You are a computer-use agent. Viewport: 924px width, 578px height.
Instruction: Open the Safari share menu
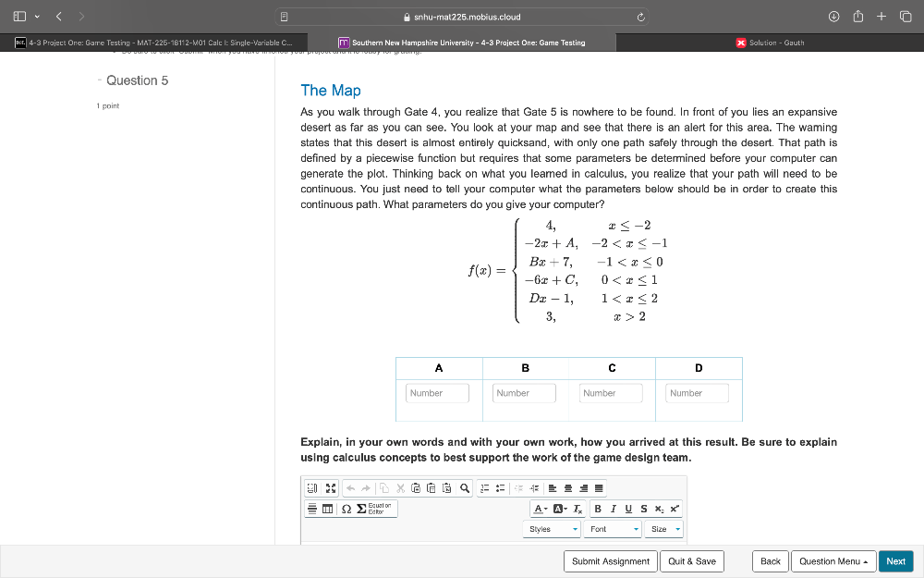858,17
